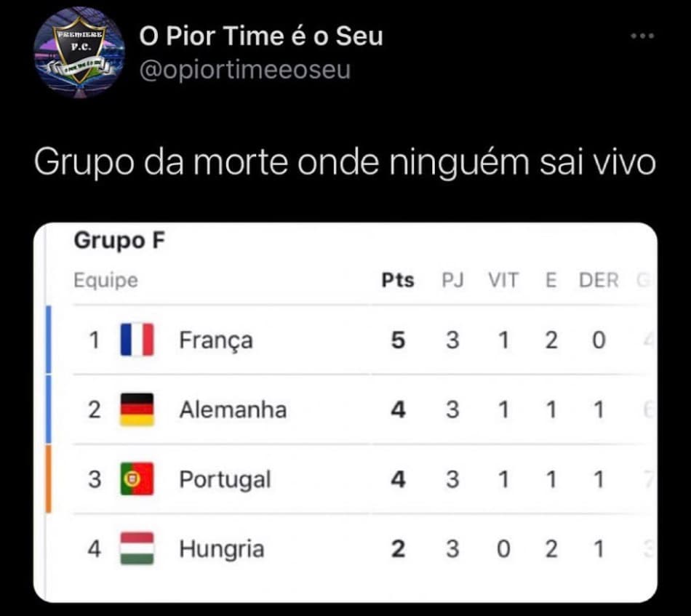
Task: Click the Pts column header
Action: [398, 280]
